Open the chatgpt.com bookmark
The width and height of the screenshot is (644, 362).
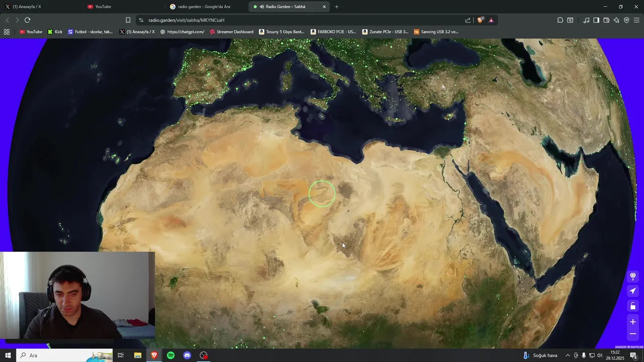[x=182, y=32]
